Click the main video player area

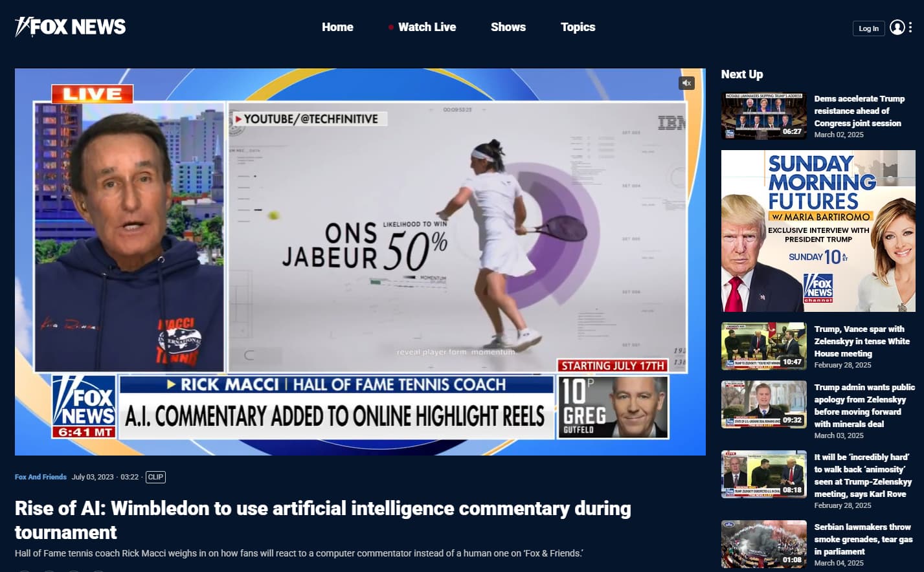tap(360, 261)
